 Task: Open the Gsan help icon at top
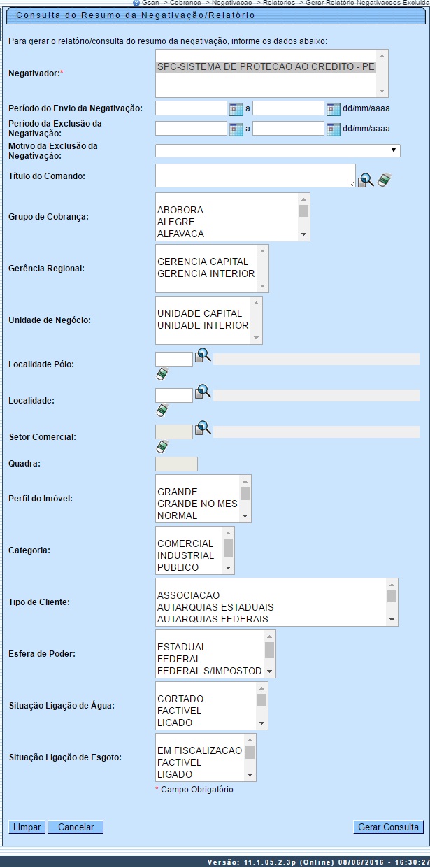click(x=136, y=3)
